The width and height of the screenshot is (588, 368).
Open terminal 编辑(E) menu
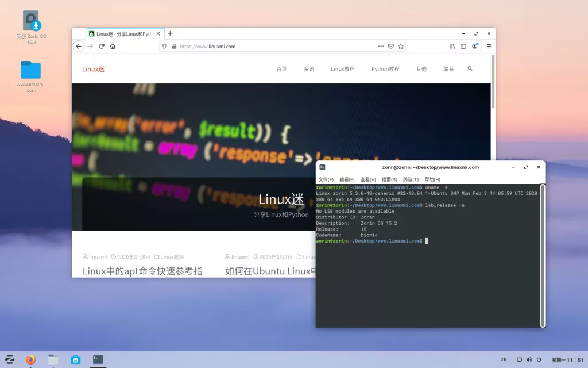pos(347,179)
